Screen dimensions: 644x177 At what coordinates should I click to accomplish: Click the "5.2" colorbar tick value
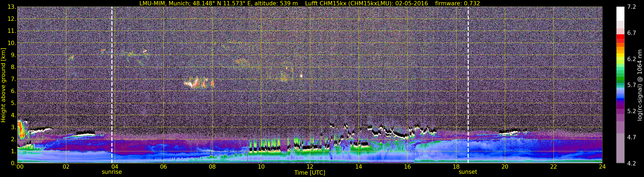632,111
